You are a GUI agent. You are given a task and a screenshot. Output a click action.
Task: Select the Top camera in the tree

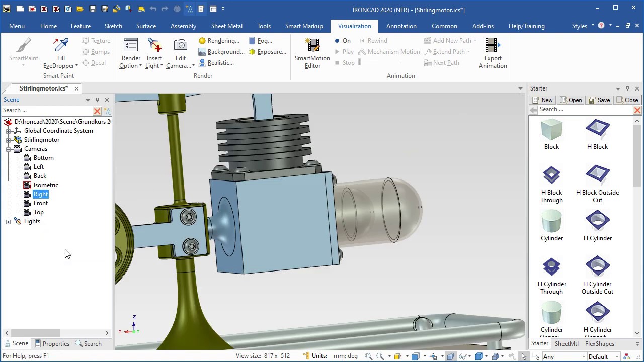[39, 212]
